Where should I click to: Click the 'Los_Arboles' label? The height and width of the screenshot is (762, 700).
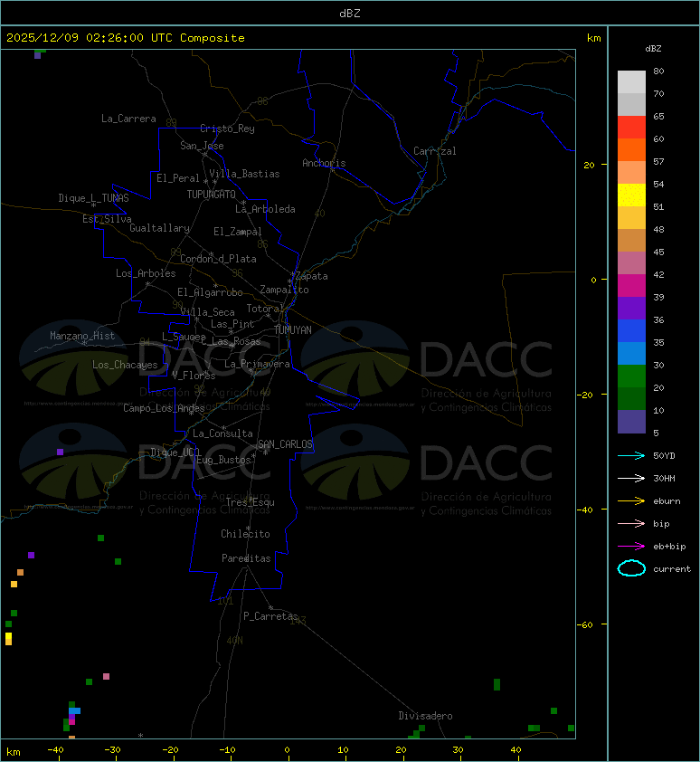tap(146, 273)
